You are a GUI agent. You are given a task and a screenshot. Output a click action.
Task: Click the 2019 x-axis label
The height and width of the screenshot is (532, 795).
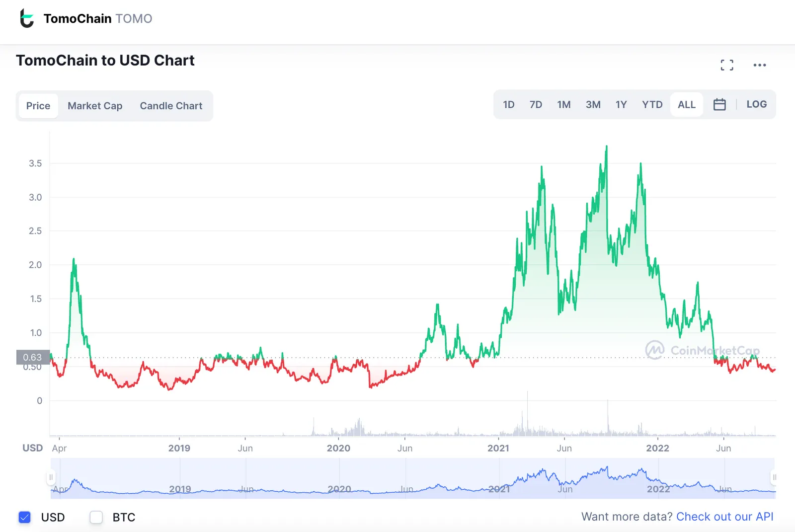pos(179,448)
